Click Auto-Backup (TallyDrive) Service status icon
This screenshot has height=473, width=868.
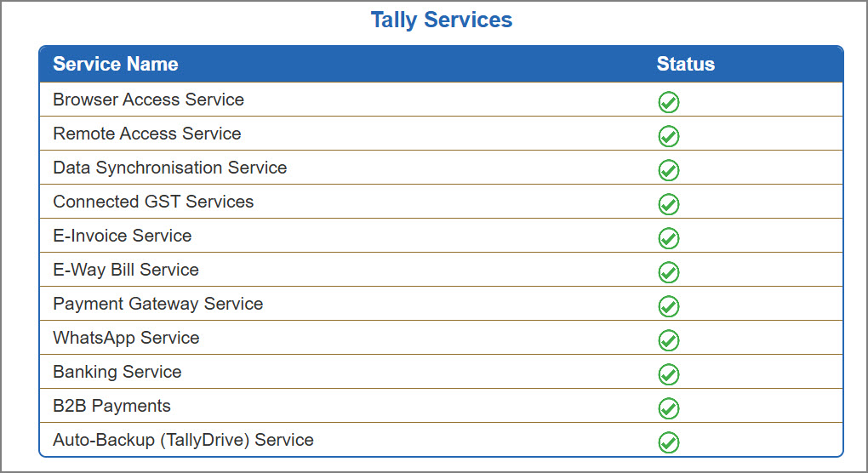pos(669,442)
